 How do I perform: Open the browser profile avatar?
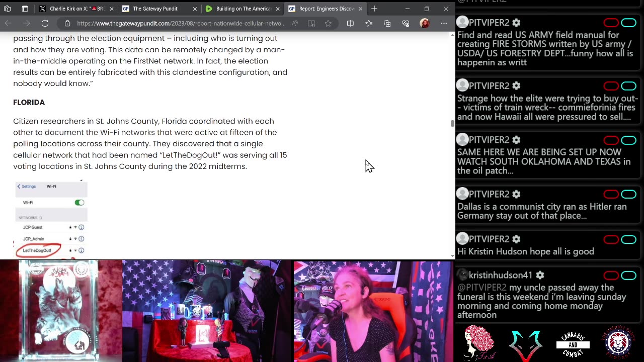coord(425,23)
